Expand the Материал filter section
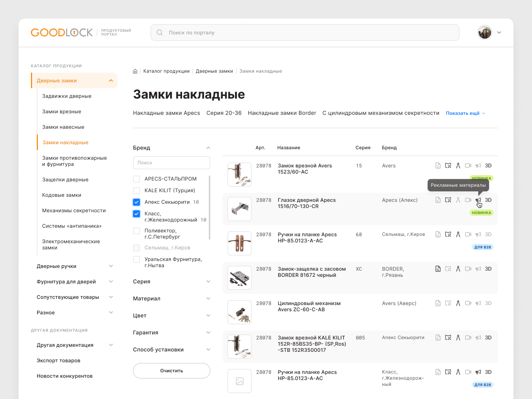The height and width of the screenshot is (399, 532). coord(208,298)
